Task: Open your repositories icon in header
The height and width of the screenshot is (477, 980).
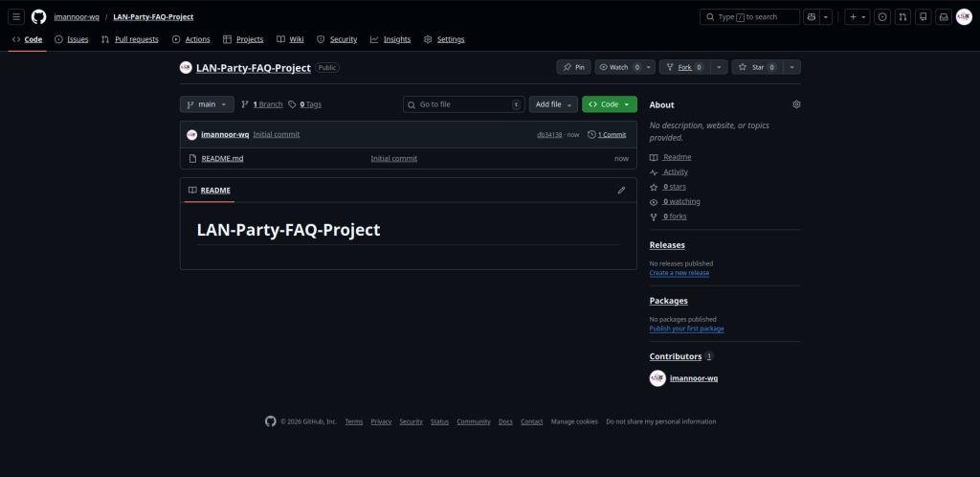Action: [x=923, y=16]
